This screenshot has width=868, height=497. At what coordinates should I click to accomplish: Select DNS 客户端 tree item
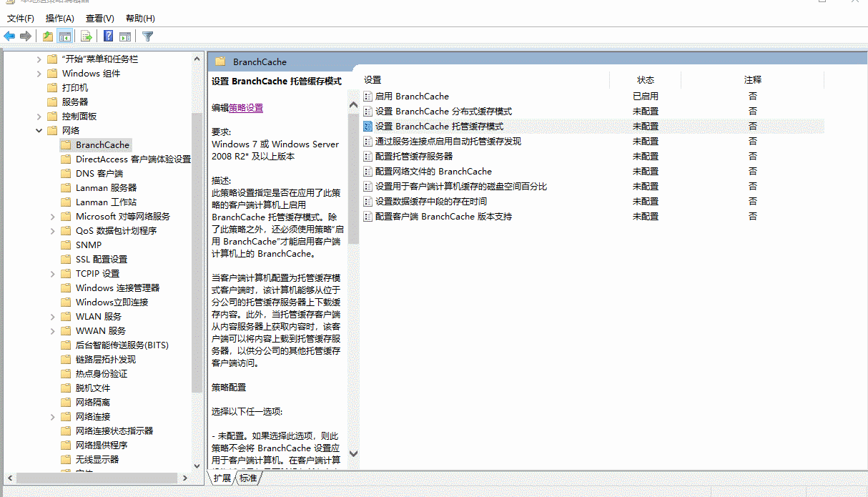99,173
